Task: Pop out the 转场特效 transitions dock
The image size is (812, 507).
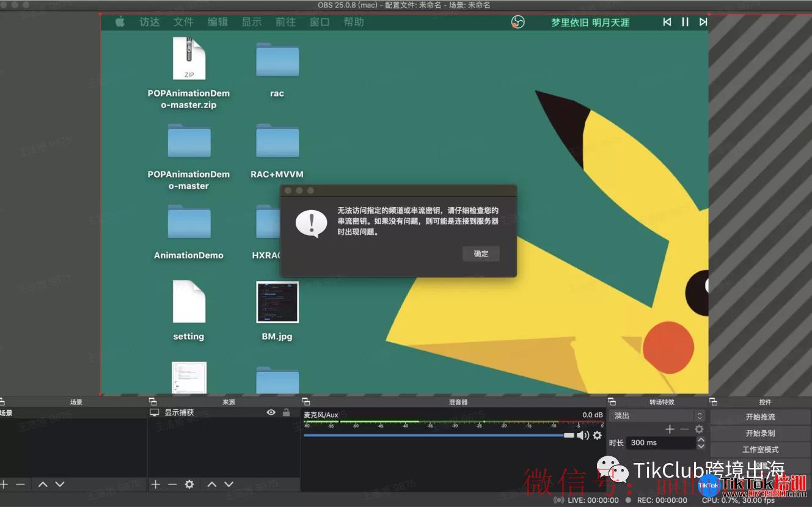Action: [x=612, y=402]
